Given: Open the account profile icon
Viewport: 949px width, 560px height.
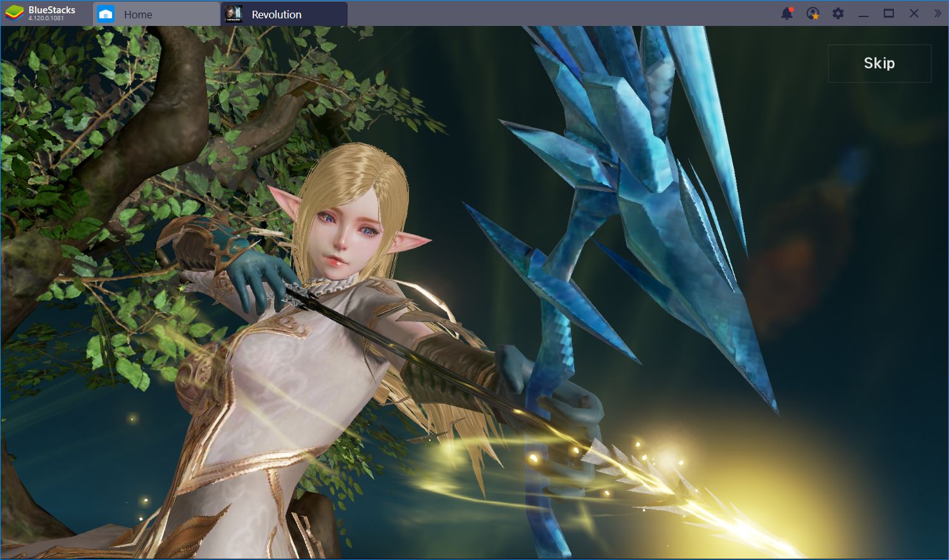Looking at the screenshot, I should point(813,13).
